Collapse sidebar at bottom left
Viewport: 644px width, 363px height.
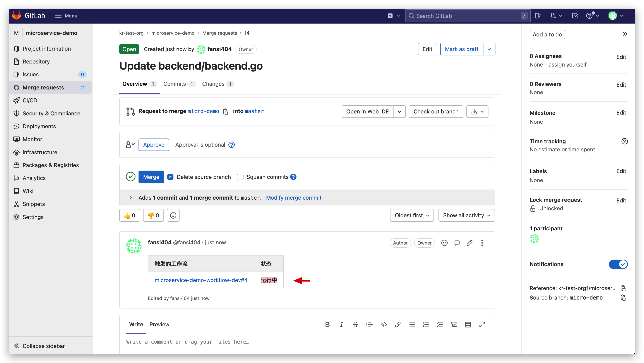click(x=40, y=346)
